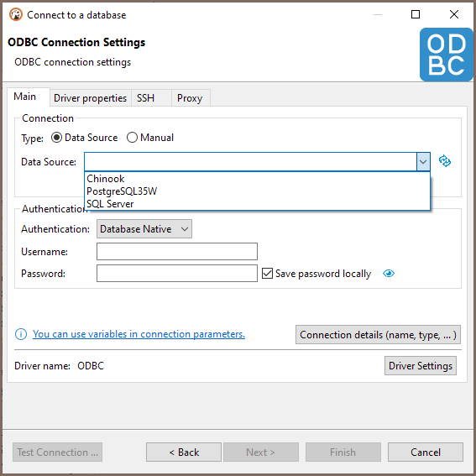Click the ODBC logo image
Image resolution: width=476 pixels, height=476 pixels.
tap(446, 55)
